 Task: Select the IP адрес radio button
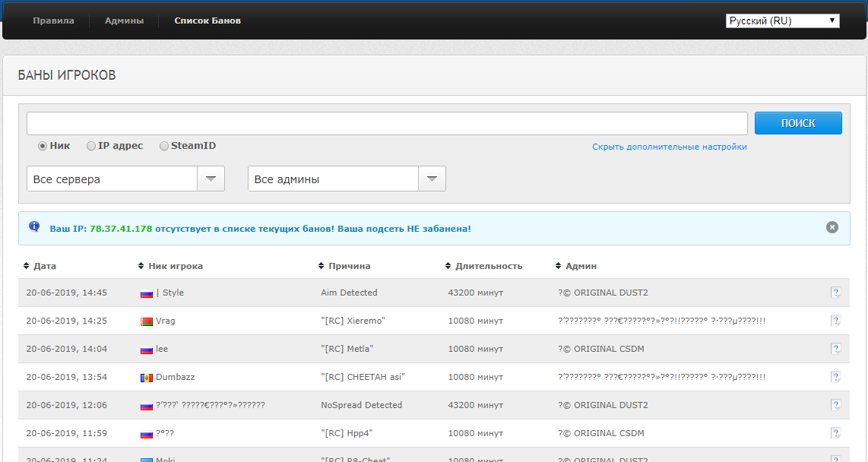[x=90, y=146]
